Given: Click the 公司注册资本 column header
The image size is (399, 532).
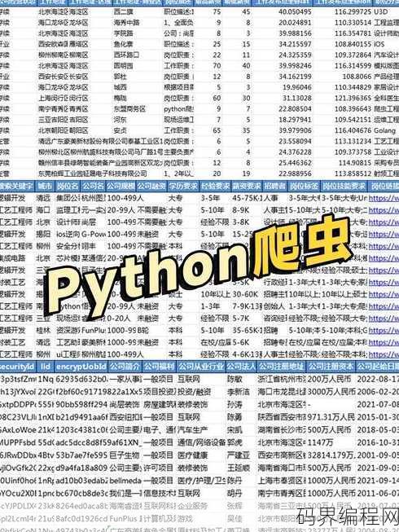Looking at the screenshot, I should point(331,367).
